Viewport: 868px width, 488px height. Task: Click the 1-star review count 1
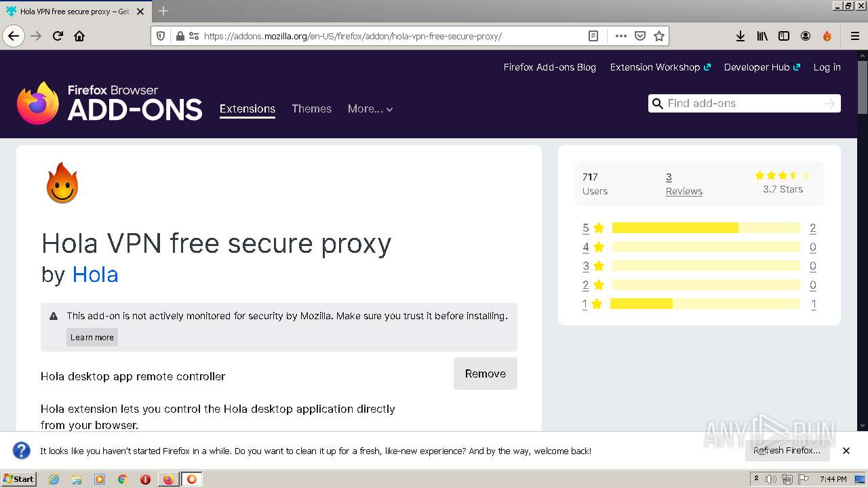click(814, 304)
